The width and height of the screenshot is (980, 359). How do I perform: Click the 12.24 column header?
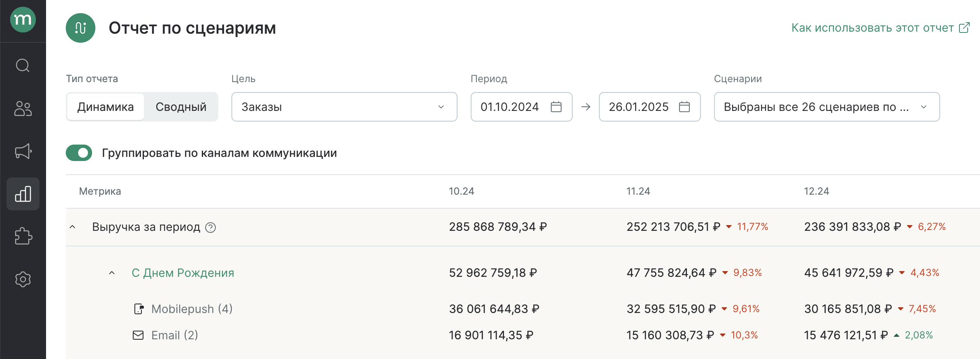[x=816, y=191]
